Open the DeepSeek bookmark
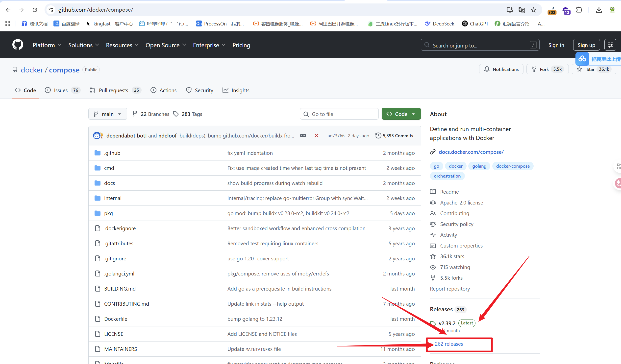The height and width of the screenshot is (364, 621). (x=440, y=24)
